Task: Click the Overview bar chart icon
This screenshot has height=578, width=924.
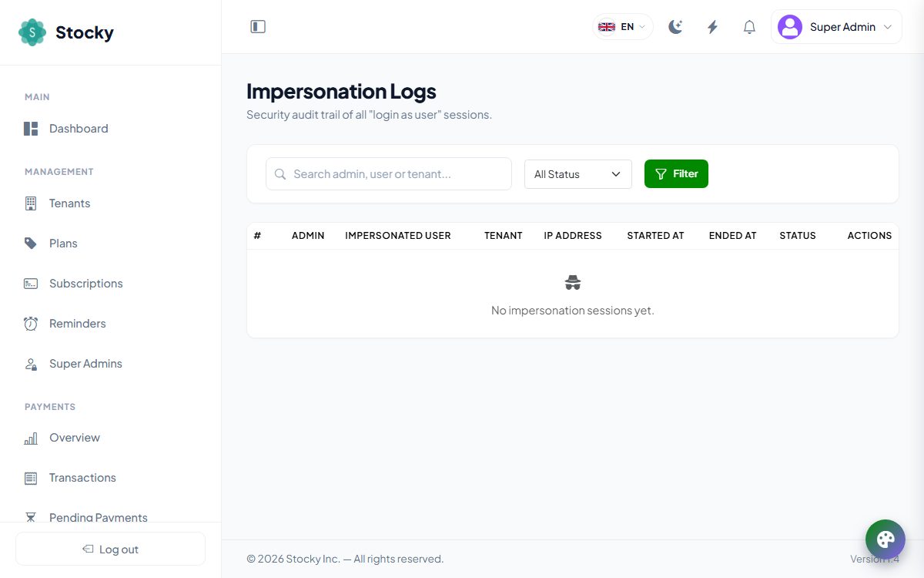Action: [x=31, y=438]
